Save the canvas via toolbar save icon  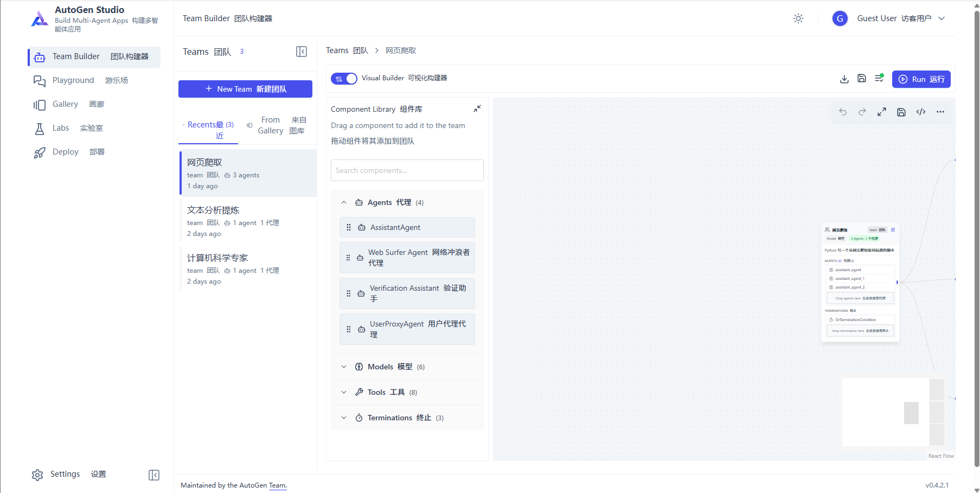coord(901,112)
